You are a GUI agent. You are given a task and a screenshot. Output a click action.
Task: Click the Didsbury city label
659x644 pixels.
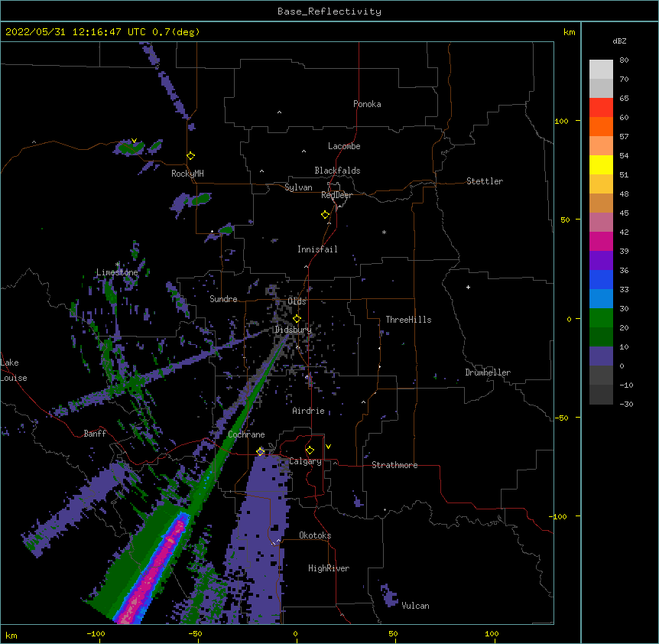(293, 330)
